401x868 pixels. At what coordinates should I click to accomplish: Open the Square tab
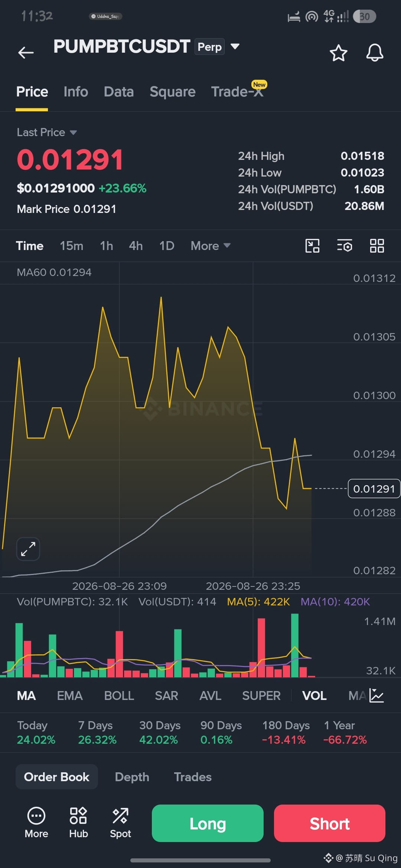[x=173, y=92]
